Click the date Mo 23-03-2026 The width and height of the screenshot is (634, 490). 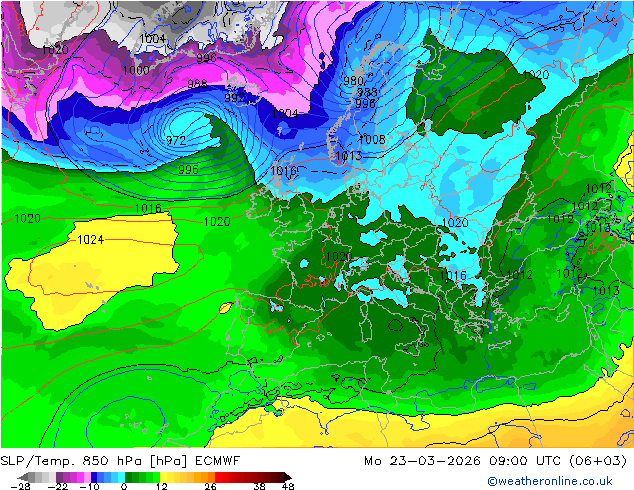point(423,460)
